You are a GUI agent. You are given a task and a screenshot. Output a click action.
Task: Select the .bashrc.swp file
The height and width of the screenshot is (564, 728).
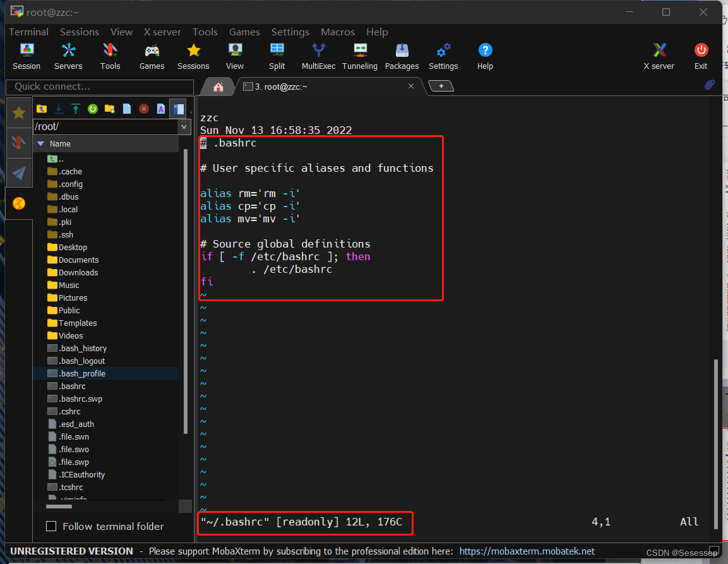click(x=75, y=399)
